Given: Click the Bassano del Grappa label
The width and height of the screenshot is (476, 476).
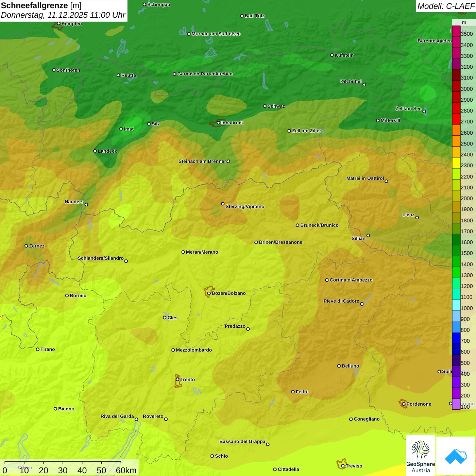Looking at the screenshot, I should click(x=242, y=441).
